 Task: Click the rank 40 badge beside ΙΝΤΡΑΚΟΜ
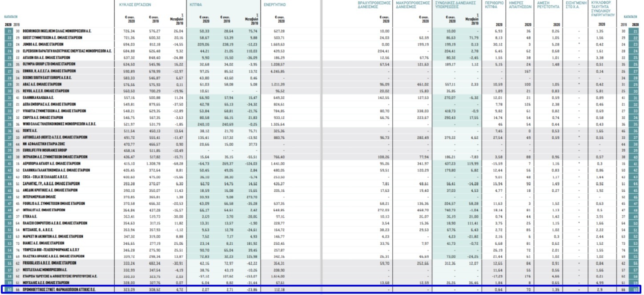(8, 158)
